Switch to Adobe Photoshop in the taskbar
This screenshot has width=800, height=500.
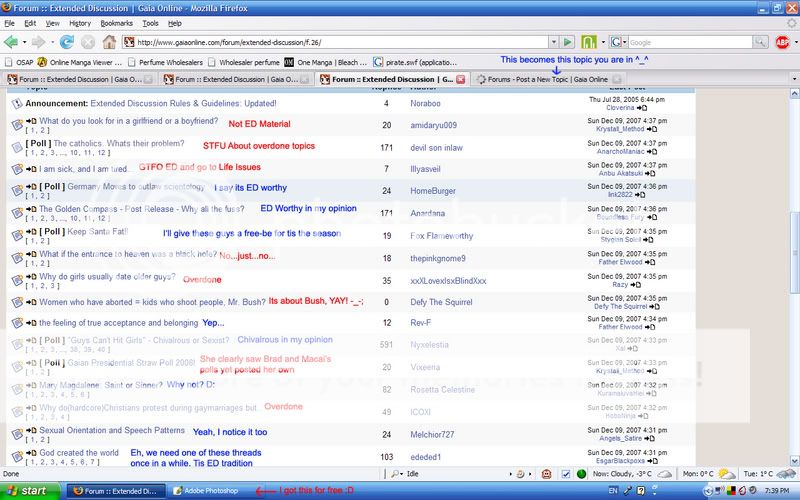[x=214, y=491]
